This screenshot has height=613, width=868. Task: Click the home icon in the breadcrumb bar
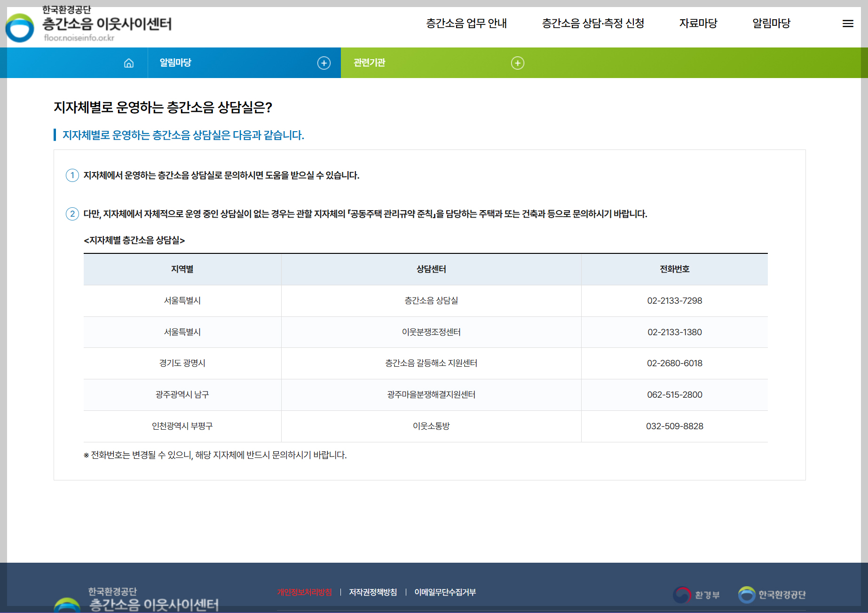(129, 63)
